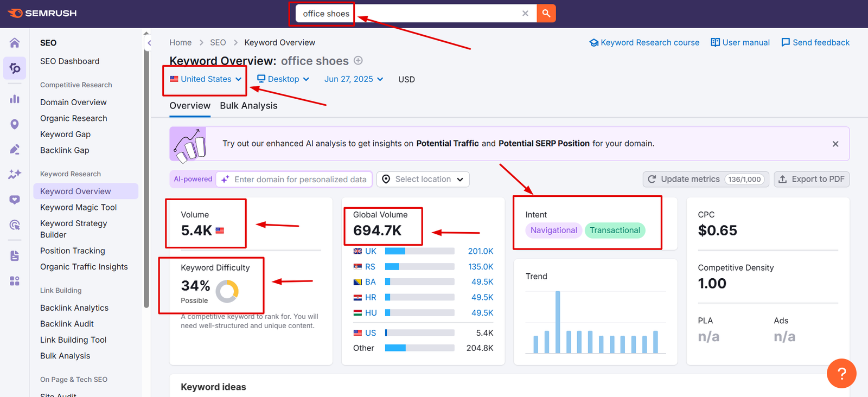Click the SEO breadcrumb
Image resolution: width=868 pixels, height=397 pixels.
tap(218, 42)
